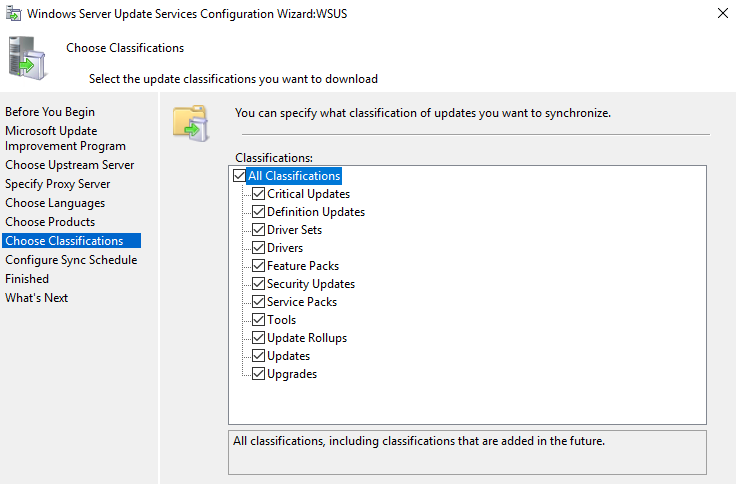Uncheck the Upgrades checkbox
This screenshot has width=736, height=484.
point(259,374)
